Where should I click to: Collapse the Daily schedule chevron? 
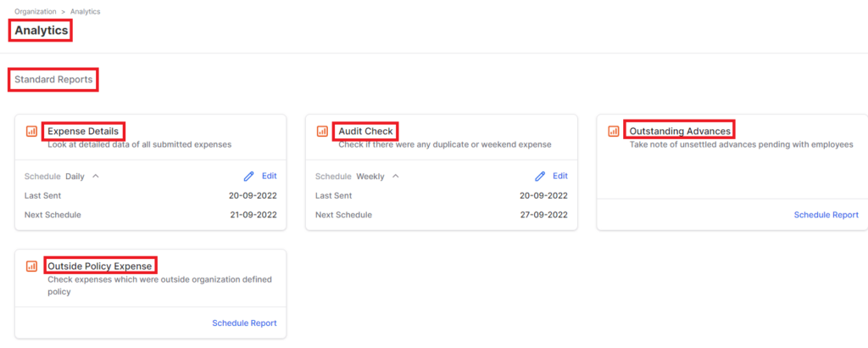pos(95,177)
